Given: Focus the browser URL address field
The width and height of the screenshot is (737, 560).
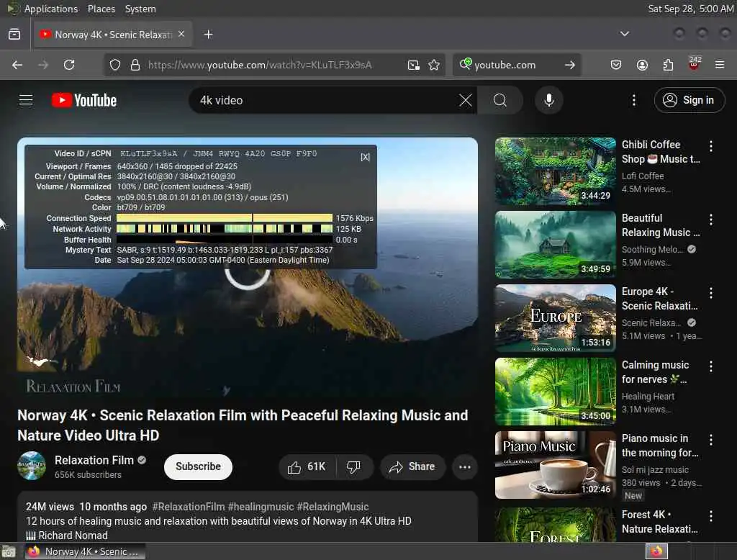Looking at the screenshot, I should coord(273,65).
